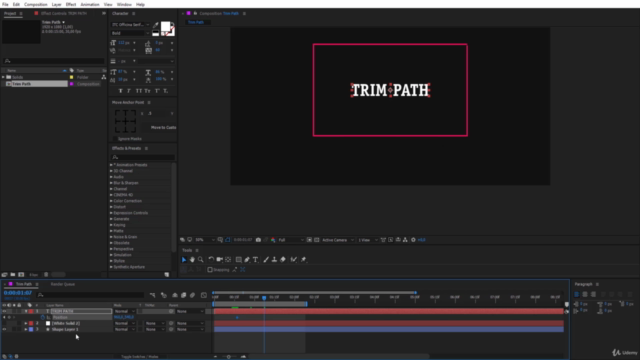The height and width of the screenshot is (360, 640).
Task: Open the 1 View layout dropdown
Action: click(368, 240)
